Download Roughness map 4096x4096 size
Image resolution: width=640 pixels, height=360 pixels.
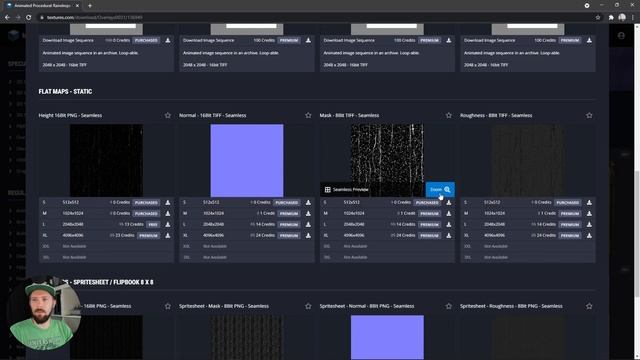(x=589, y=236)
